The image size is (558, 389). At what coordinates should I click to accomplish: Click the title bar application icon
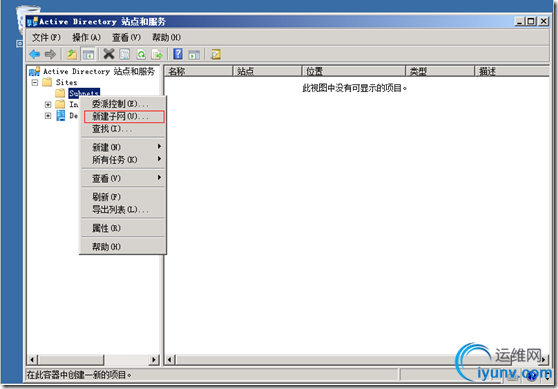32,22
